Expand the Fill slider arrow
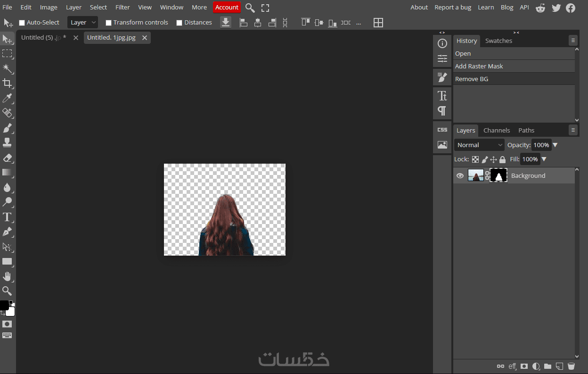Viewport: 588px width, 374px height. point(544,159)
